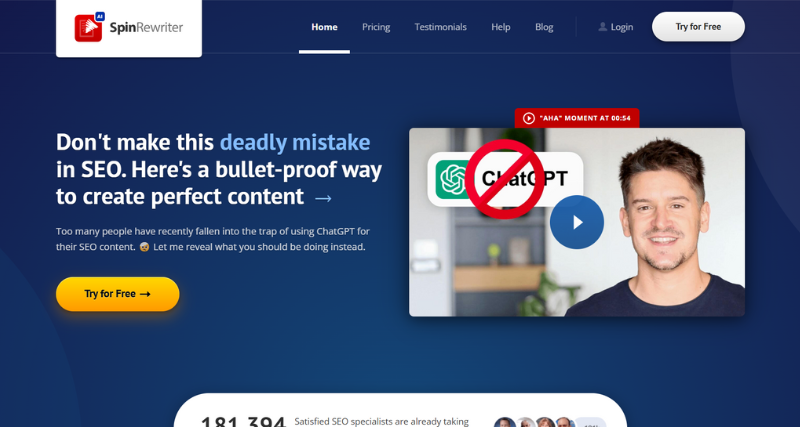The width and height of the screenshot is (800, 427).
Task: Visit the Blog link in the navbar
Action: tap(544, 27)
